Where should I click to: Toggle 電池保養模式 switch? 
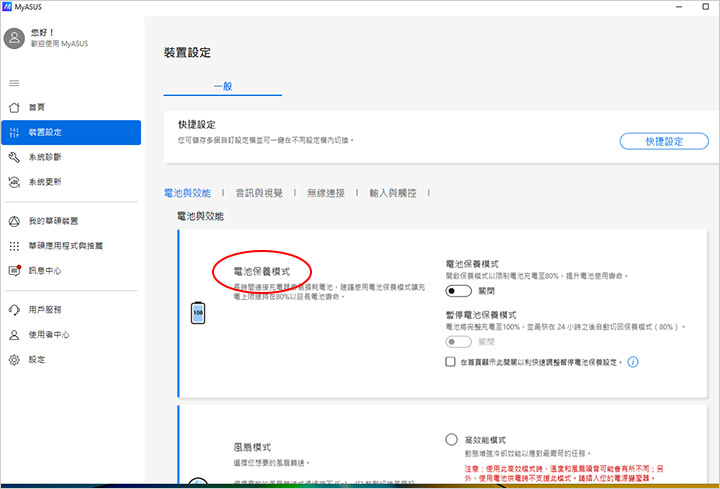coord(458,291)
